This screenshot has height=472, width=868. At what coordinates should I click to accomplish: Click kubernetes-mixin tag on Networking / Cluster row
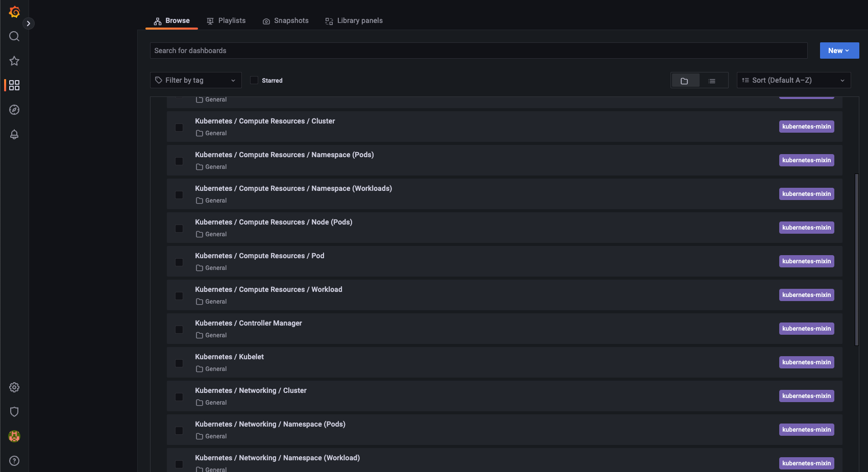coord(806,396)
